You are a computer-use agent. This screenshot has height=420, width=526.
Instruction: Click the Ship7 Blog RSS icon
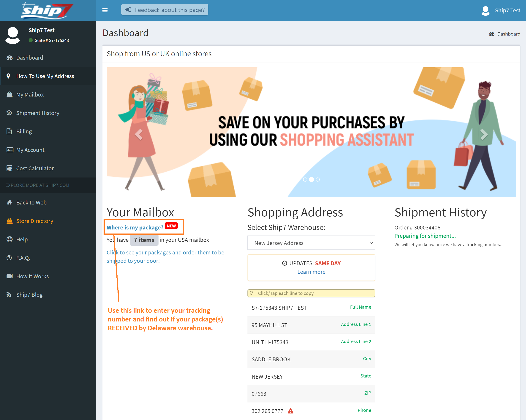coord(9,294)
